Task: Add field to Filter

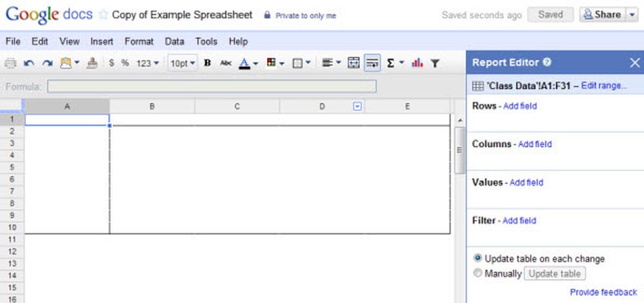Action: 519,220
